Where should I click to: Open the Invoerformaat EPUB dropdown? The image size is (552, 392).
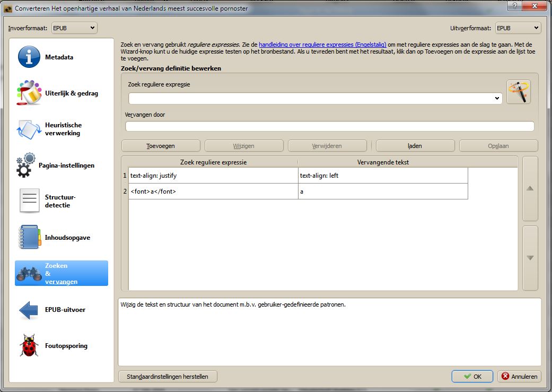(x=74, y=28)
